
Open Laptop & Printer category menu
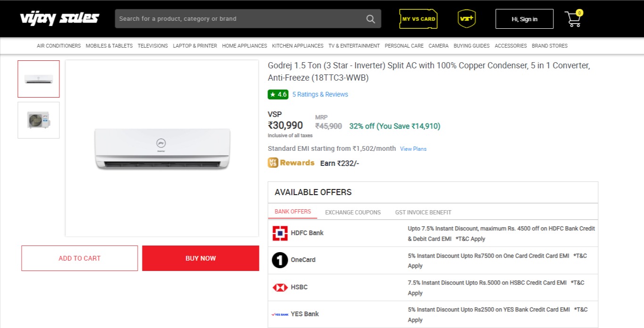tap(195, 46)
